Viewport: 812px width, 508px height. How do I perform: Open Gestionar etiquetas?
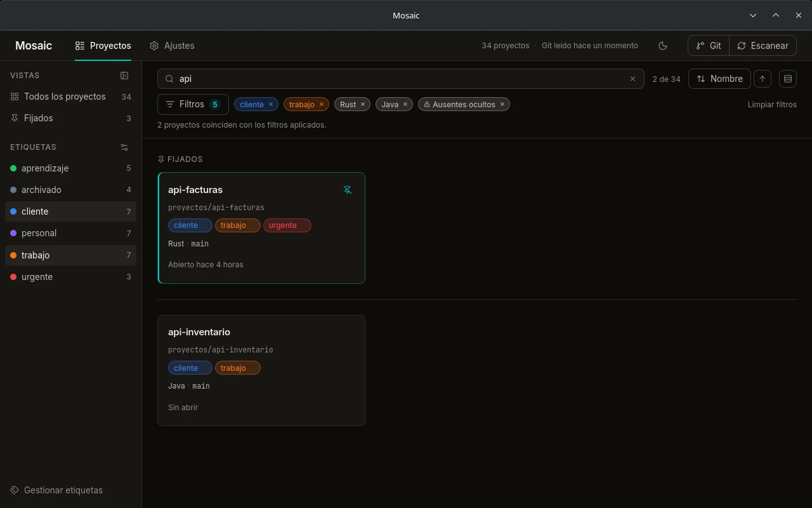tap(57, 490)
